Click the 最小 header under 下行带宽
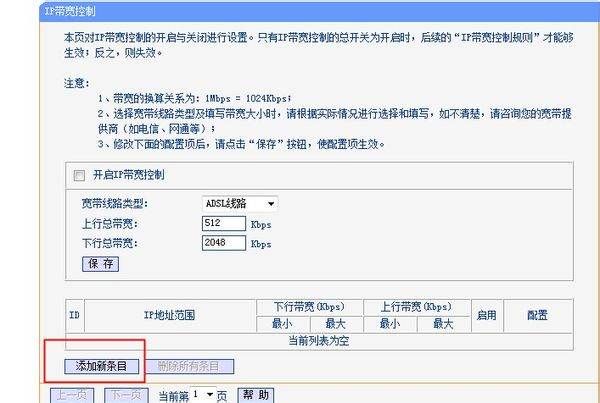The image size is (600, 403). point(282,324)
